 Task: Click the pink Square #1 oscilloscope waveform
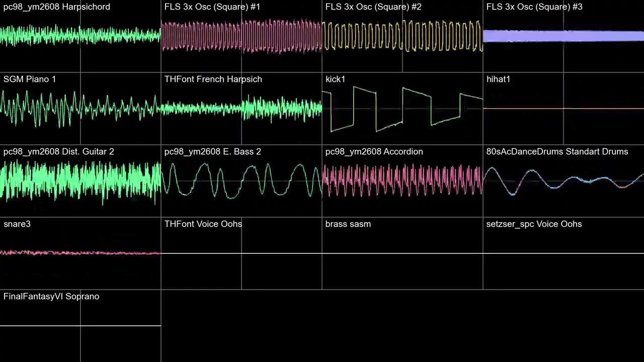(242, 36)
